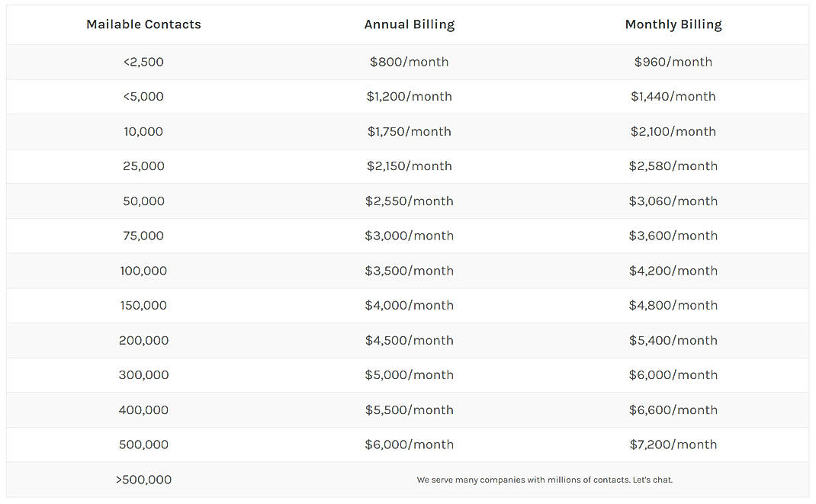816x504 pixels.
Task: Click the $2,580/month monthly billing price
Action: [x=673, y=166]
